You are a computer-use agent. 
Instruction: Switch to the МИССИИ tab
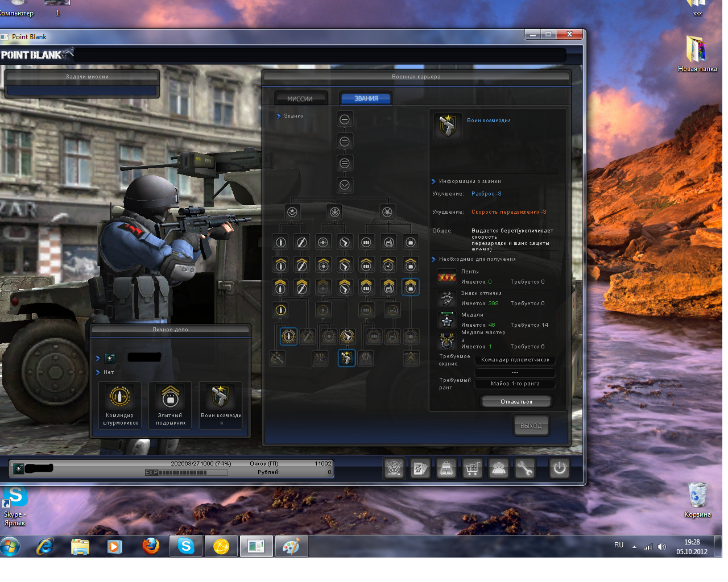tap(300, 99)
